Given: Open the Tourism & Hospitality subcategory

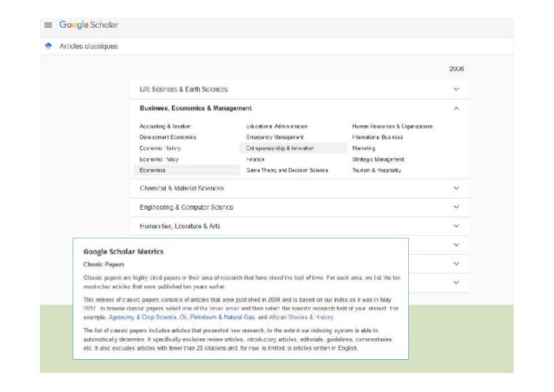Looking at the screenshot, I should point(377,171).
